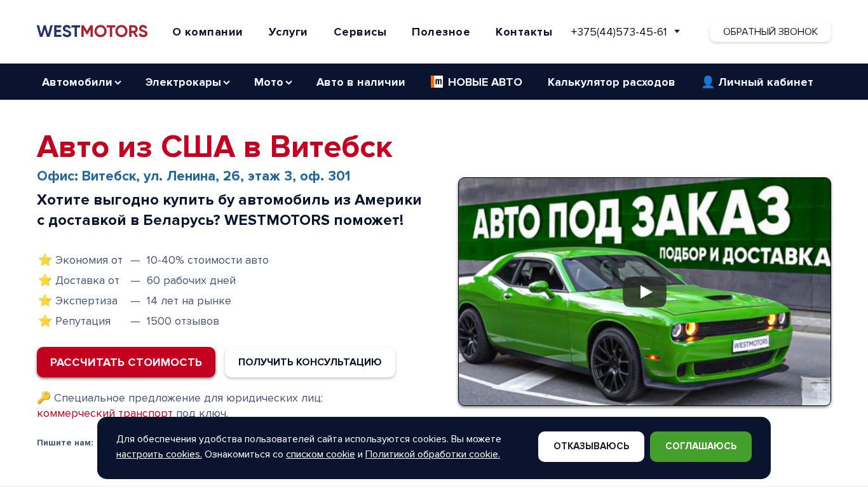
Task: Open настроить cookies link
Action: click(x=159, y=454)
